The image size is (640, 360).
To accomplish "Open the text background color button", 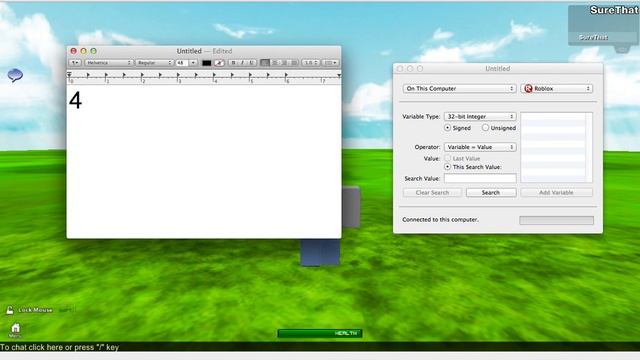I will pos(219,63).
